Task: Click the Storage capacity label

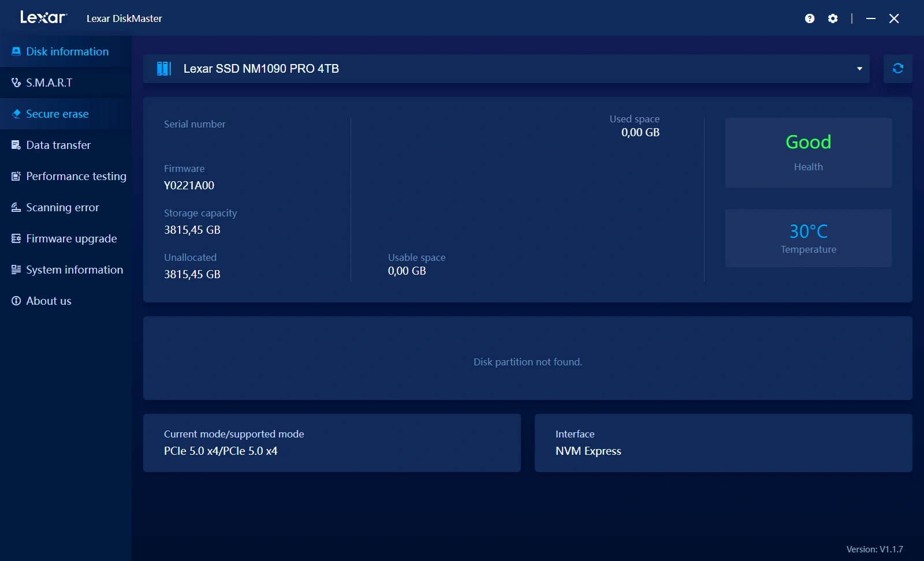Action: click(200, 213)
